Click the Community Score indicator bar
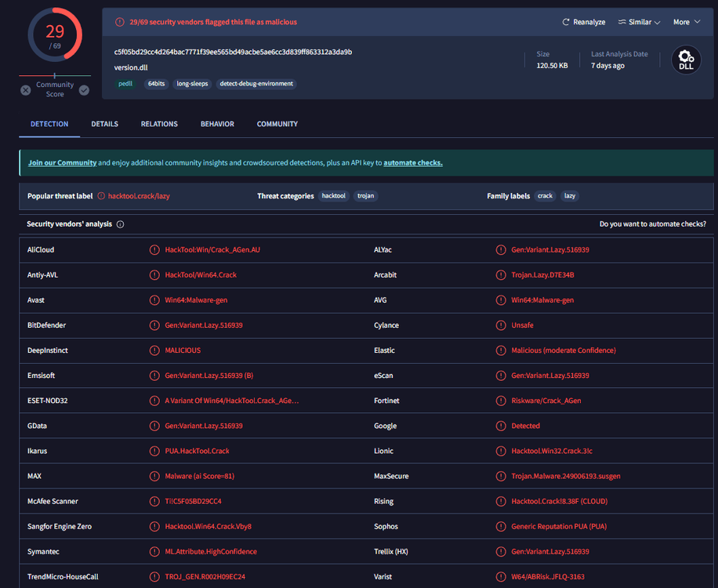718x588 pixels. pos(55,75)
